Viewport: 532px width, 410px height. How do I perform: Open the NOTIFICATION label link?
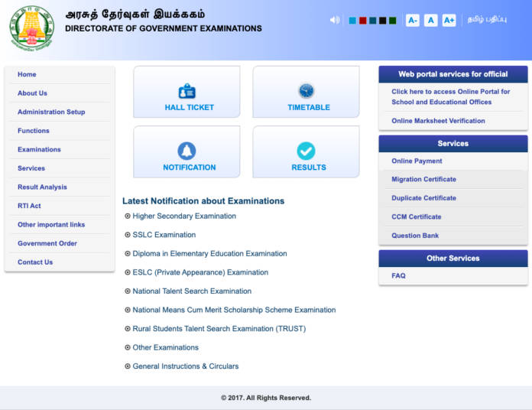click(190, 168)
